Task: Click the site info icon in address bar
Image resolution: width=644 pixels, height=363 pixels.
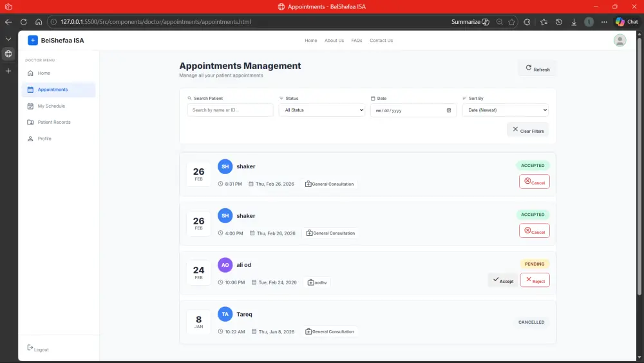Action: 53,22
